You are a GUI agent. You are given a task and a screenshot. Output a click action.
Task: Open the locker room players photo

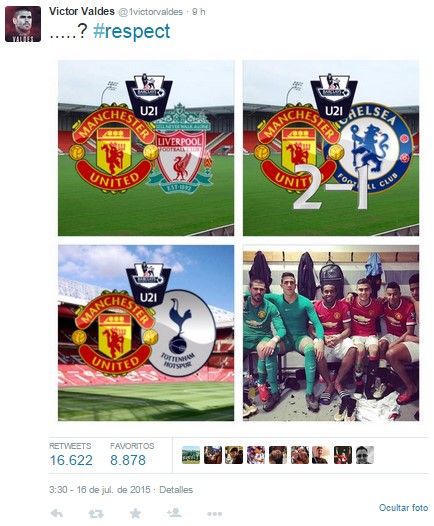click(331, 333)
